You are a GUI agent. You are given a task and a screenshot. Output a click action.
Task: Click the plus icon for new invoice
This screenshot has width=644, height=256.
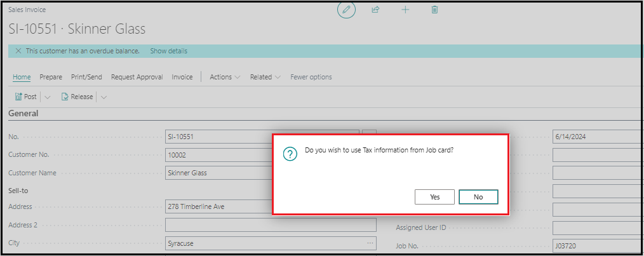(x=405, y=10)
